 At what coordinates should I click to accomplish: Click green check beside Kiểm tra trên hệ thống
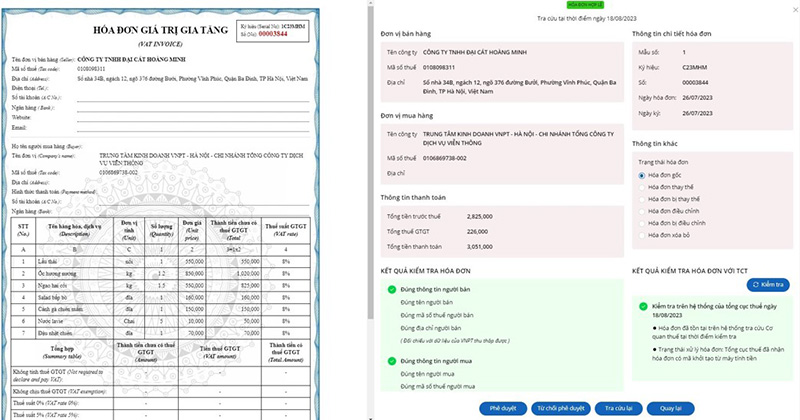[x=643, y=306]
